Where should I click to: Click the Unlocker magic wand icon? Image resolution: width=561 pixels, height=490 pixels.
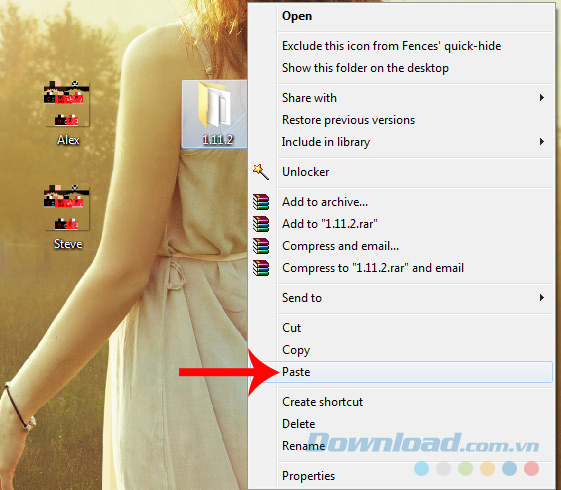click(x=261, y=172)
